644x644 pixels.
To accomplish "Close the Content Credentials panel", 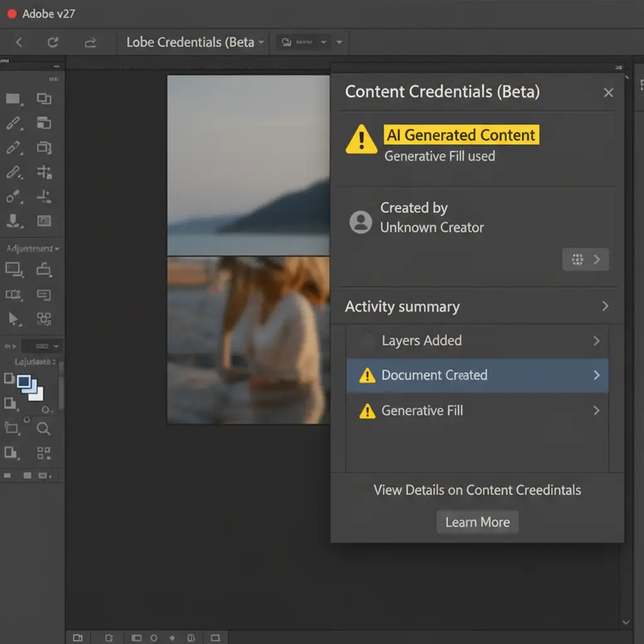I will click(608, 92).
